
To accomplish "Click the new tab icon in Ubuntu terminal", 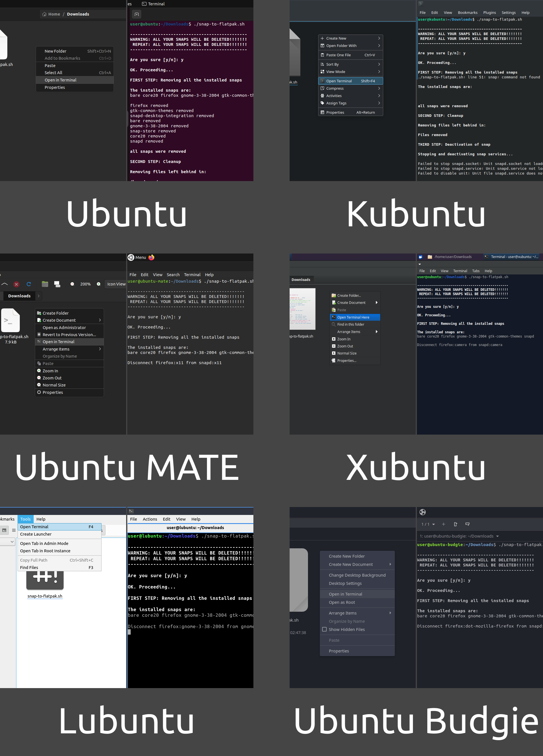I will [x=137, y=14].
